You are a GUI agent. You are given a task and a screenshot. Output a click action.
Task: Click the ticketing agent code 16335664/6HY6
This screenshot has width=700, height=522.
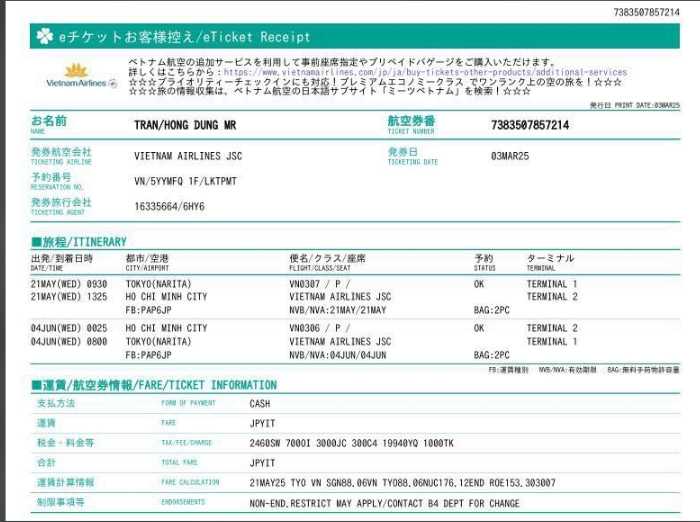(x=169, y=206)
